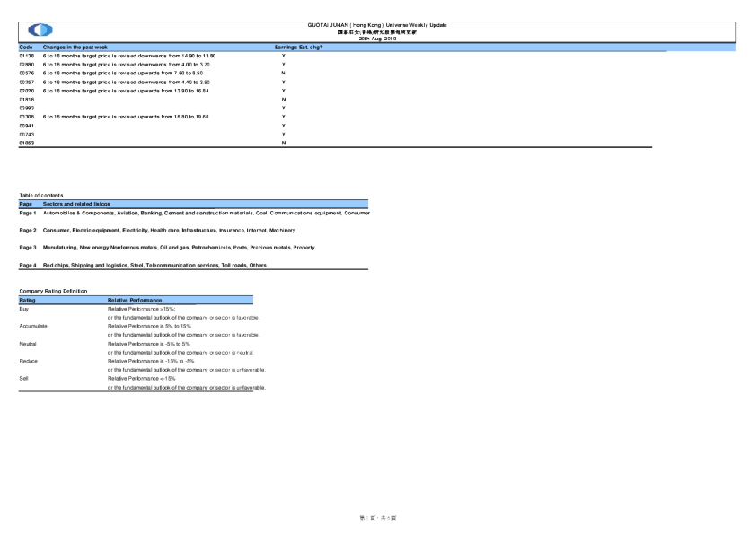Open the 'Page 2' contents entry
Image resolution: width=756 pixels, height=534 pixels.
pos(28,231)
